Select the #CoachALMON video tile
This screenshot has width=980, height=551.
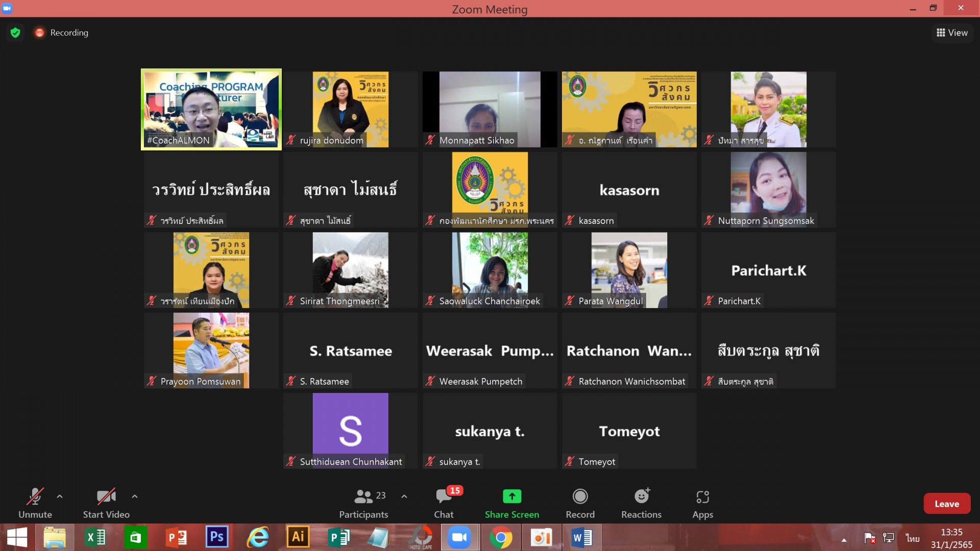coord(211,109)
